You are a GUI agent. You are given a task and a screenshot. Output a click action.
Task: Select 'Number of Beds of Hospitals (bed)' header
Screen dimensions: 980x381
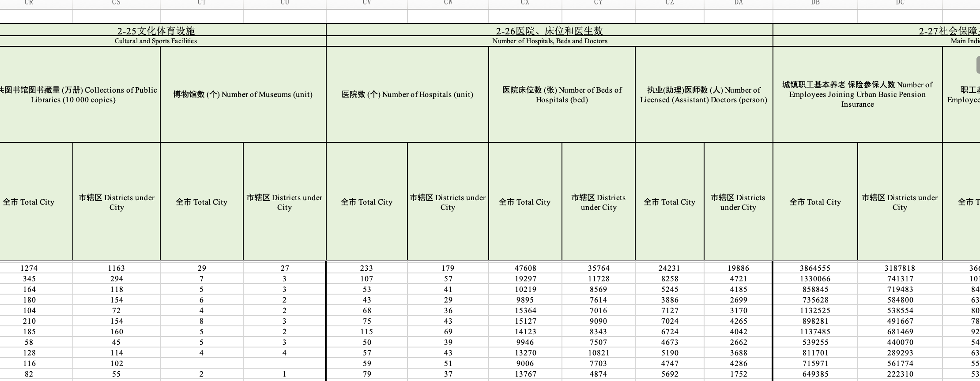(x=562, y=94)
